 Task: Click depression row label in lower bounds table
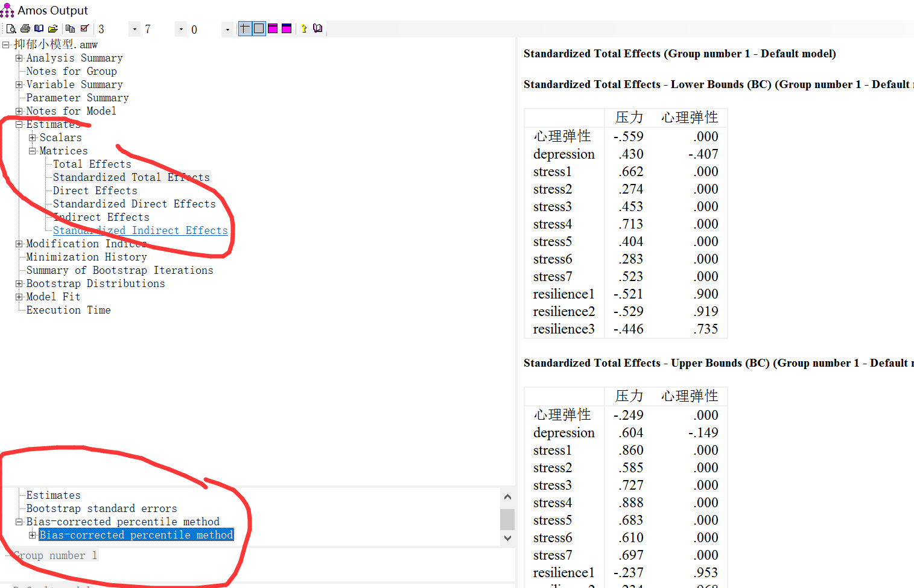[564, 154]
